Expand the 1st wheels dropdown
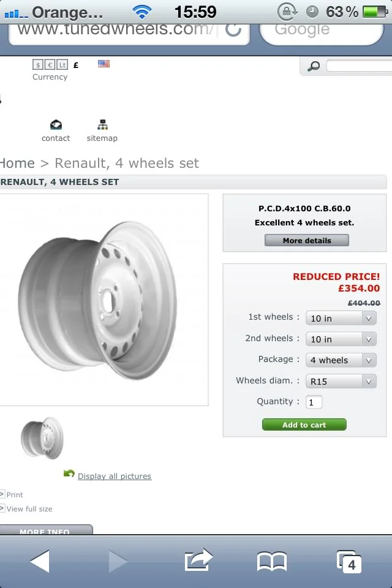The height and width of the screenshot is (588, 392). point(341,318)
